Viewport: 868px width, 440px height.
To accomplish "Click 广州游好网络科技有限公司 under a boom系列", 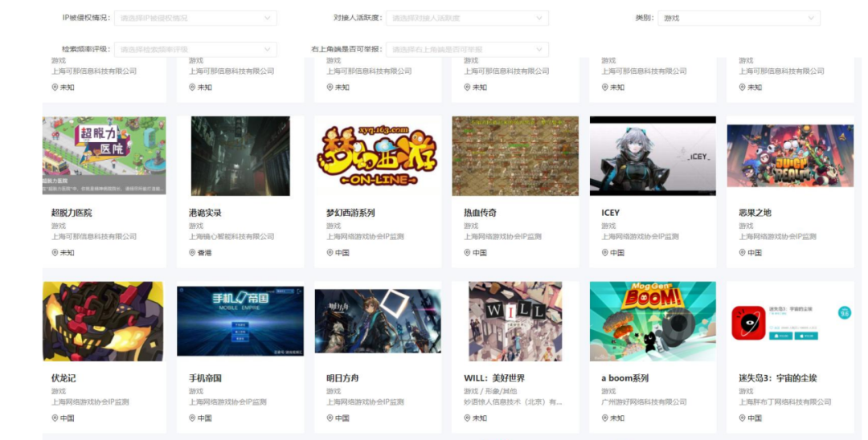I will coord(645,401).
